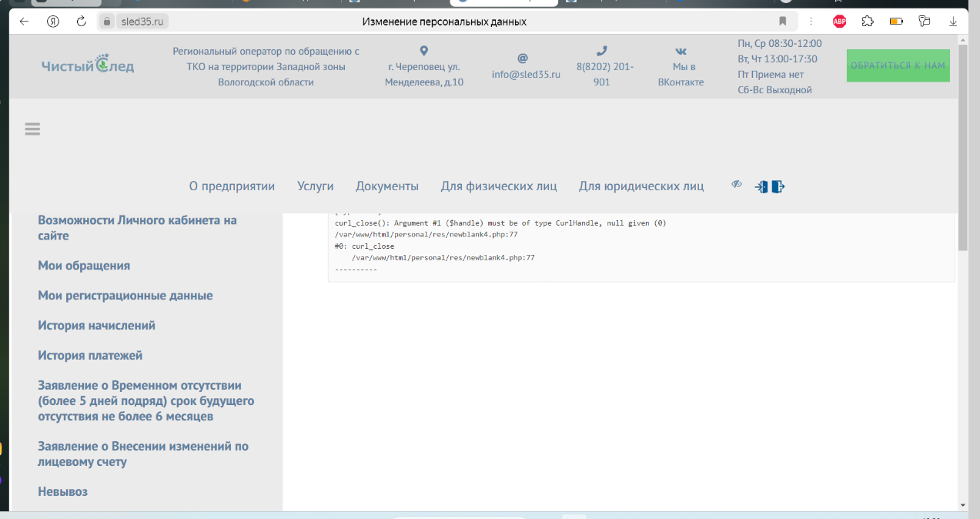
Task: Click the VK social network icon
Action: click(x=681, y=51)
